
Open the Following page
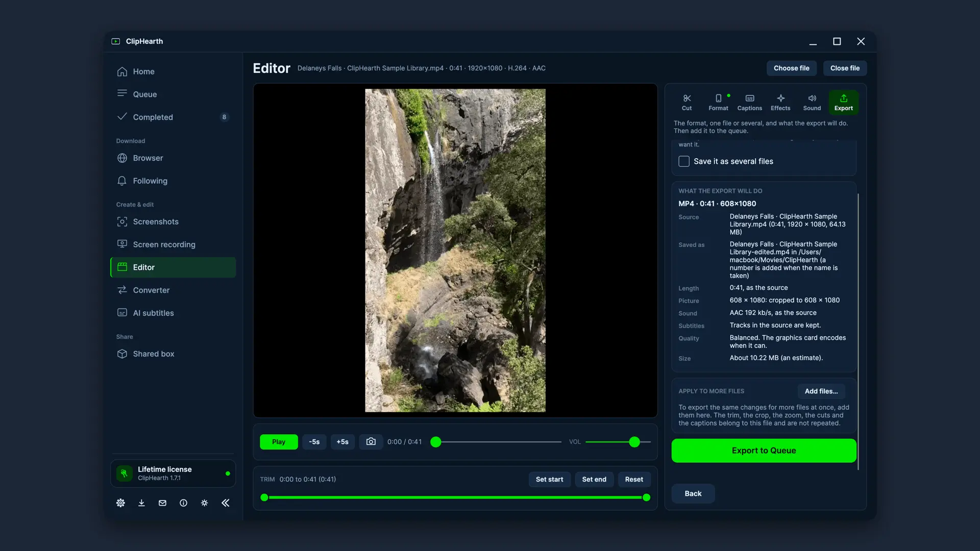(173, 181)
